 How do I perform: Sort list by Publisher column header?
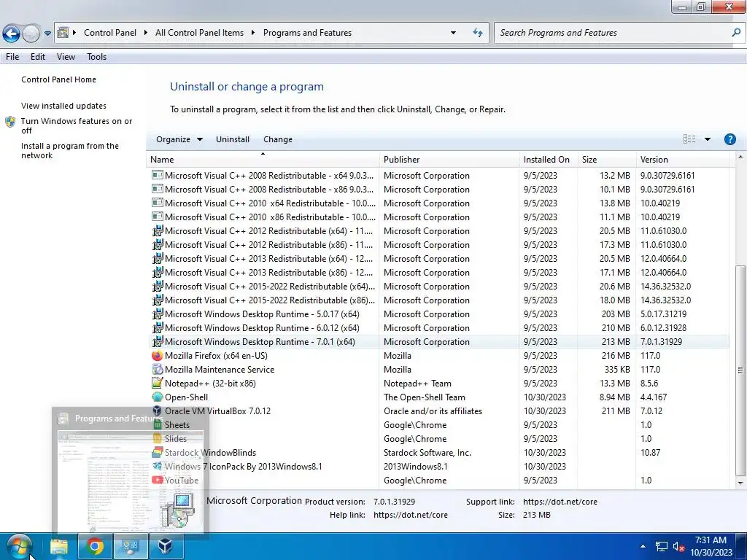point(449,160)
